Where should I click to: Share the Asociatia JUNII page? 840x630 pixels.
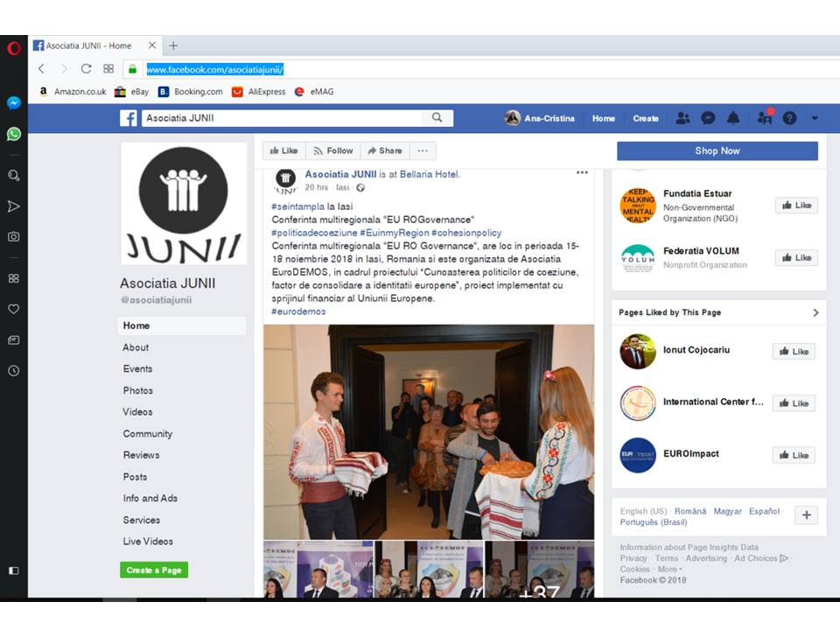point(385,150)
